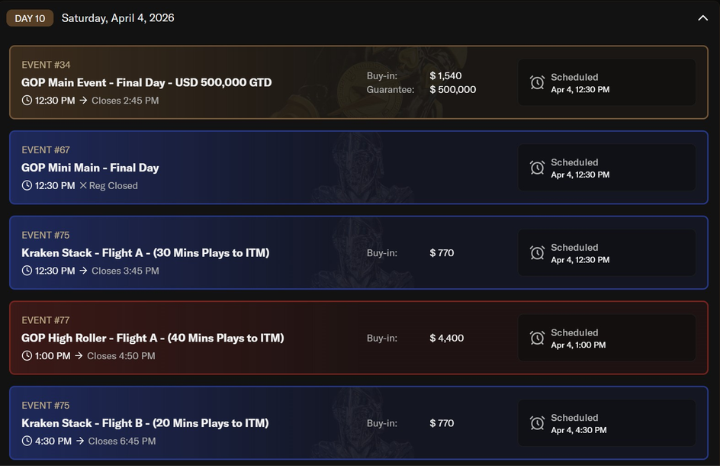Click alarm clock icon for GOP Mini Main
Image resolution: width=720 pixels, height=466 pixels.
tap(537, 168)
